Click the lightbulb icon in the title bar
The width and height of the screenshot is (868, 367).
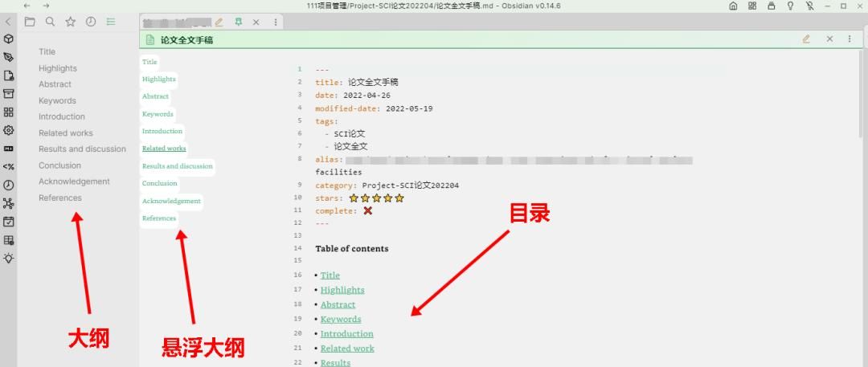coord(791,6)
